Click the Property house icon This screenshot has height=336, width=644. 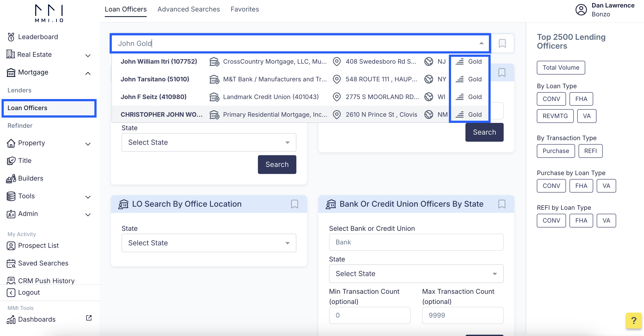coord(11,143)
